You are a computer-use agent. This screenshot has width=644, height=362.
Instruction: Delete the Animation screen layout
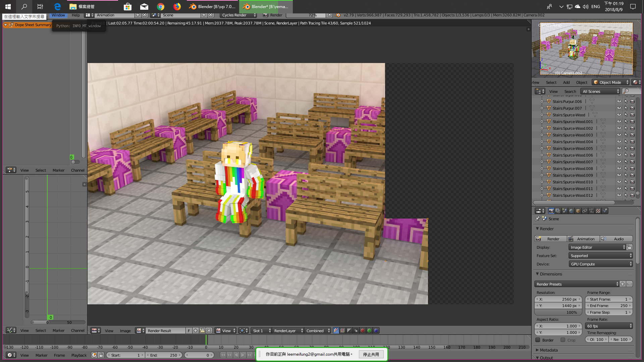(x=145, y=15)
